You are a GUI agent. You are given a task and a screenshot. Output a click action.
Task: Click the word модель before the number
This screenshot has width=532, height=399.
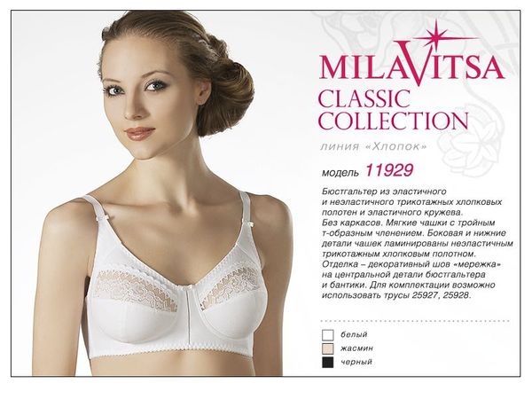[340, 173]
